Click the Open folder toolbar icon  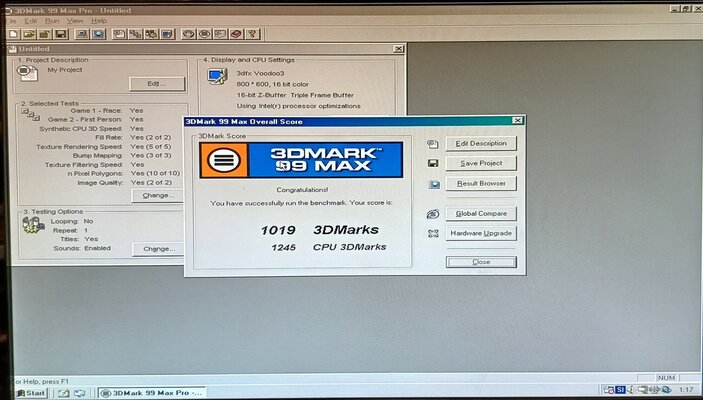tap(26, 34)
